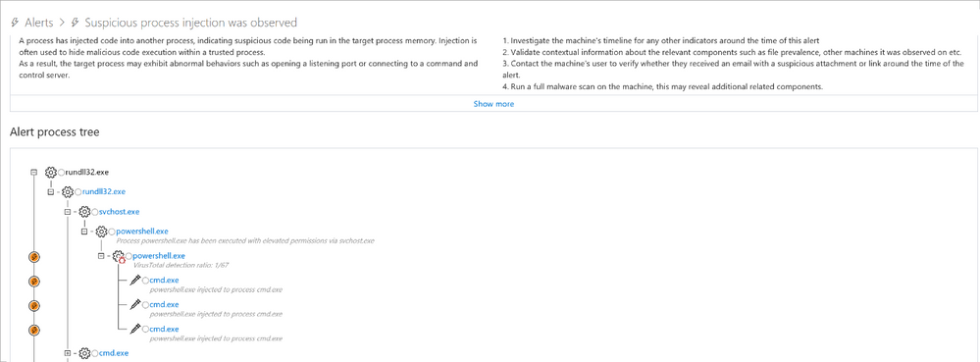Click Show more to expand the description
The height and width of the screenshot is (362, 980).
[x=493, y=104]
